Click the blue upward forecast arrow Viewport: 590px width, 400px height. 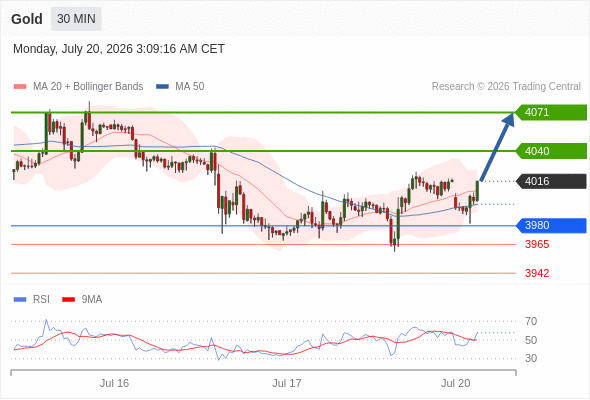pos(497,147)
